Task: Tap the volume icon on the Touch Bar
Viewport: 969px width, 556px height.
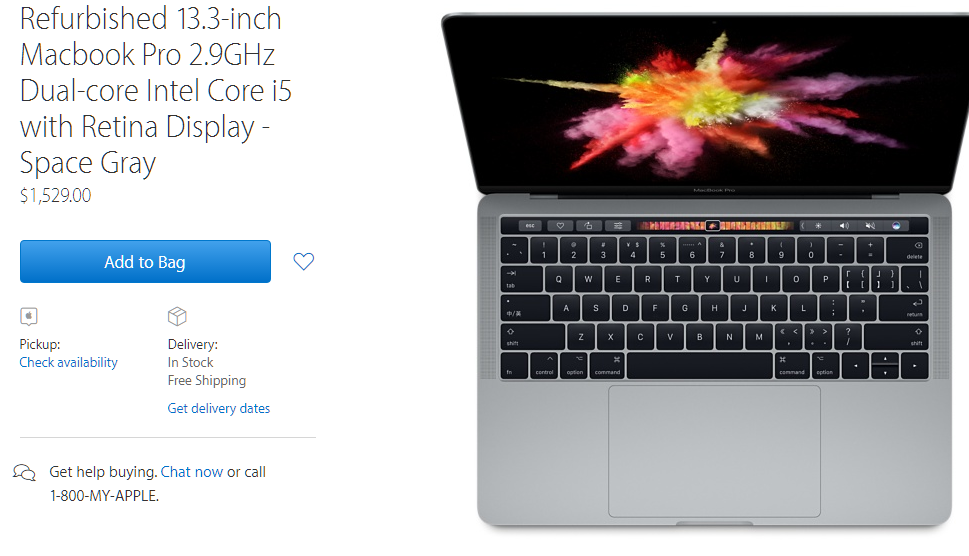Action: click(x=844, y=225)
